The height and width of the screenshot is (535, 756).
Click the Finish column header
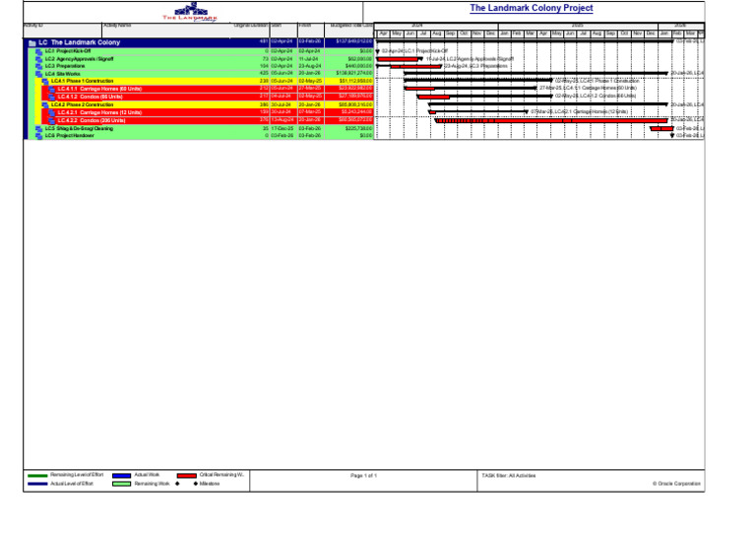point(311,30)
